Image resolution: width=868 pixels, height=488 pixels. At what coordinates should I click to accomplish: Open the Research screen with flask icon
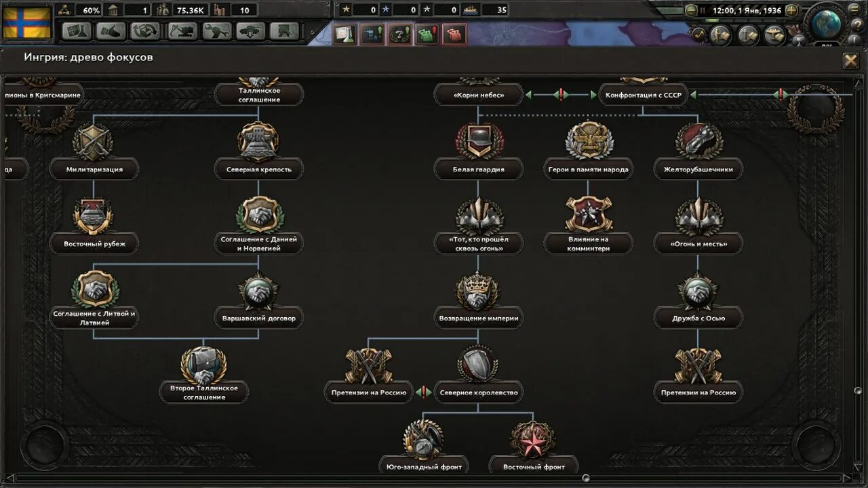(x=77, y=31)
